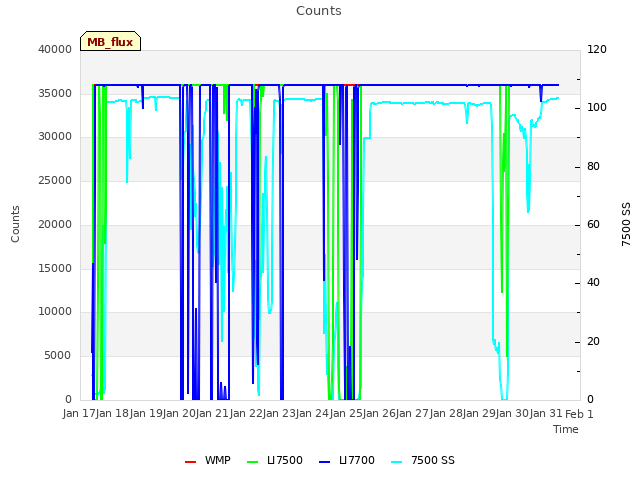The width and height of the screenshot is (640, 480).
Task: Click the 120 tick on right axis
Action: 597,49
